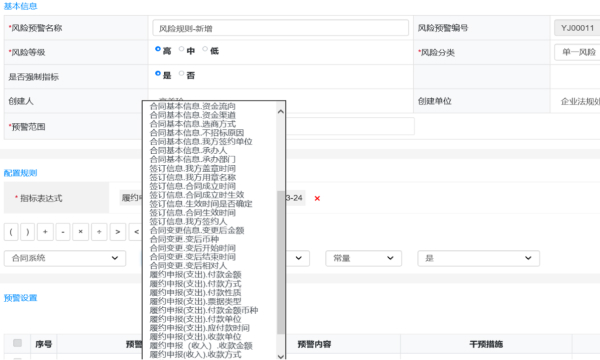Set risk level to 低
The image size is (600, 360).
click(x=205, y=49)
